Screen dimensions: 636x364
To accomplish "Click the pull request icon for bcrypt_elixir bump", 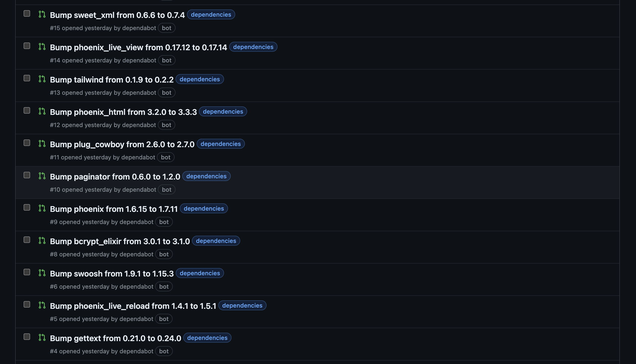I will pos(42,240).
